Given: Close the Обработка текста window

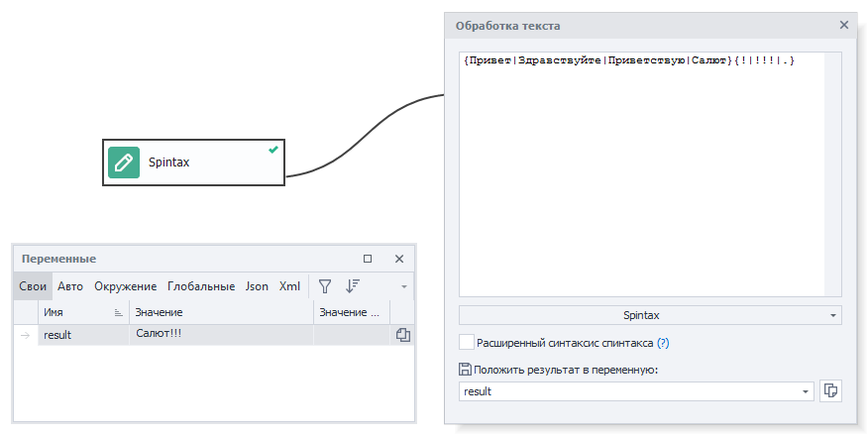Looking at the screenshot, I should (x=844, y=25).
